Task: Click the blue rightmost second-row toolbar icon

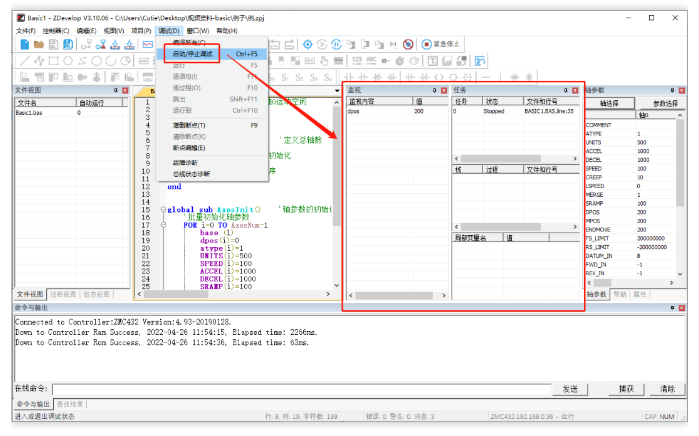Action: pyautogui.click(x=480, y=61)
